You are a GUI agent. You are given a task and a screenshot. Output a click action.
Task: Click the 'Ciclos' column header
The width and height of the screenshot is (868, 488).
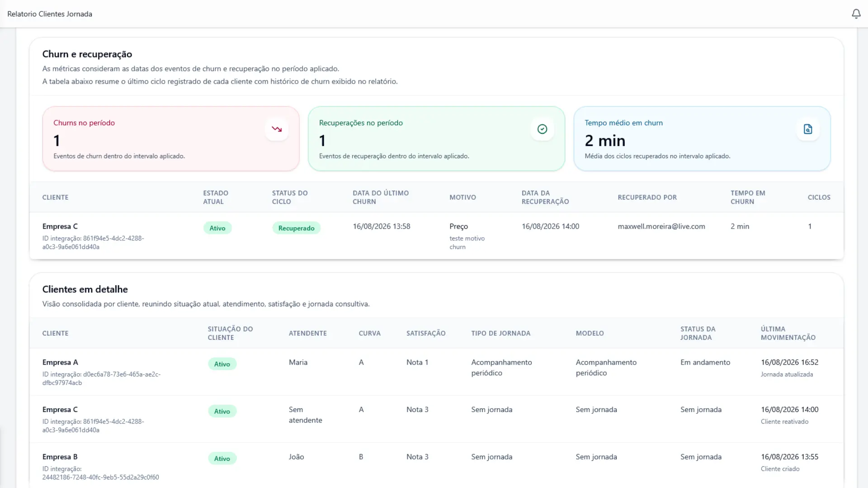pos(819,197)
